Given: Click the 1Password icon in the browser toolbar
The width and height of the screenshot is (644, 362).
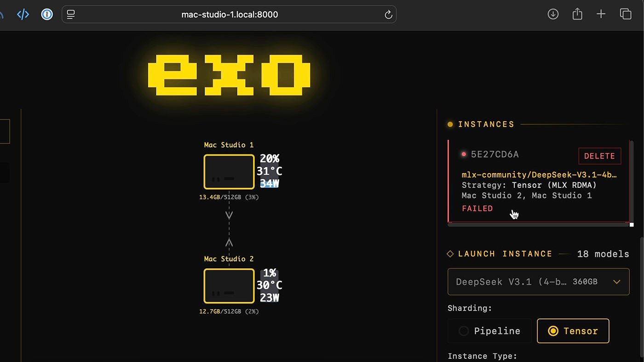Looking at the screenshot, I should pyautogui.click(x=46, y=14).
